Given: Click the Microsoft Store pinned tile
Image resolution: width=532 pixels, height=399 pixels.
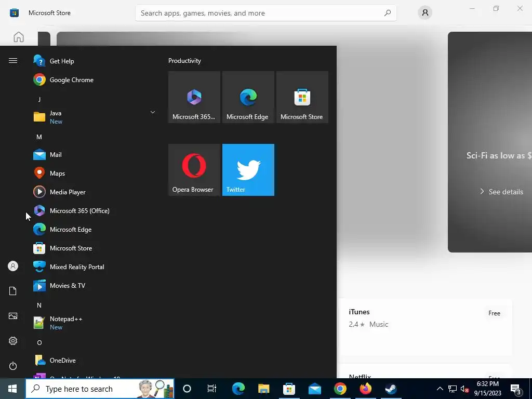Looking at the screenshot, I should 302,97.
